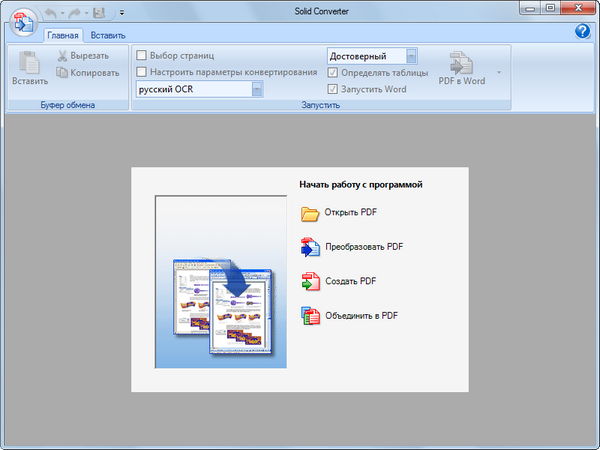Click the Объединить в PDF link
This screenshot has width=600, height=450.
coord(361,315)
